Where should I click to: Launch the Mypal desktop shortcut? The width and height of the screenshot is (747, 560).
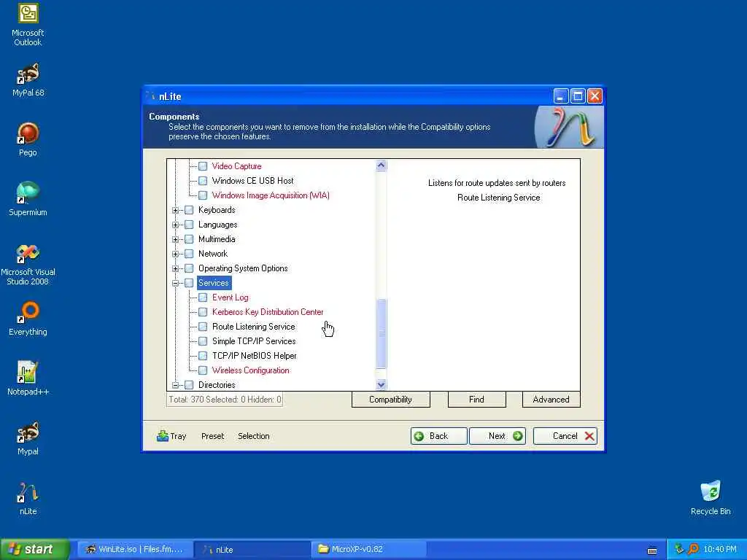(28, 438)
